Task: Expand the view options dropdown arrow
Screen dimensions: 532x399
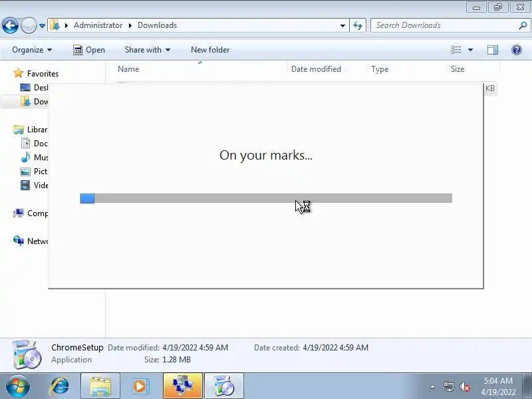Action: click(470, 50)
